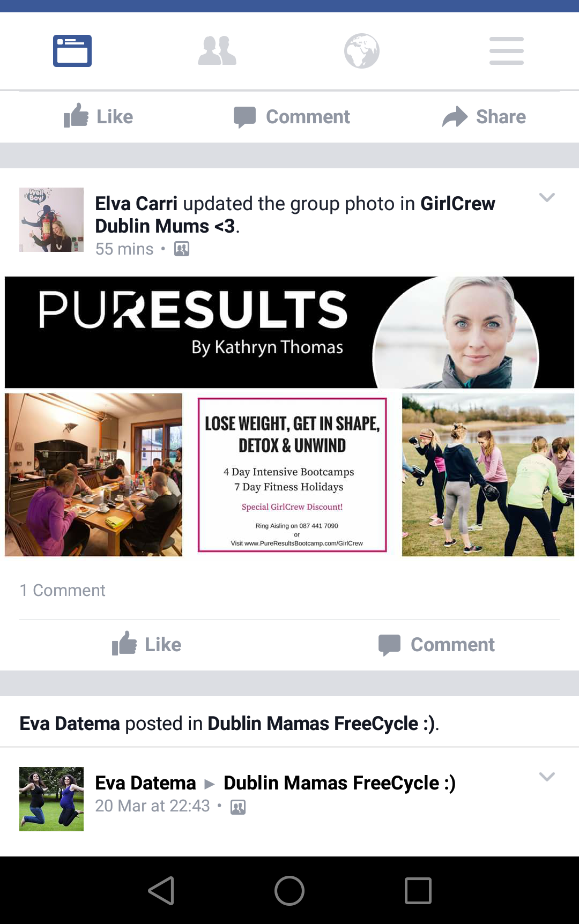The height and width of the screenshot is (924, 579).
Task: Tap Comment on the top post
Action: coord(292,116)
